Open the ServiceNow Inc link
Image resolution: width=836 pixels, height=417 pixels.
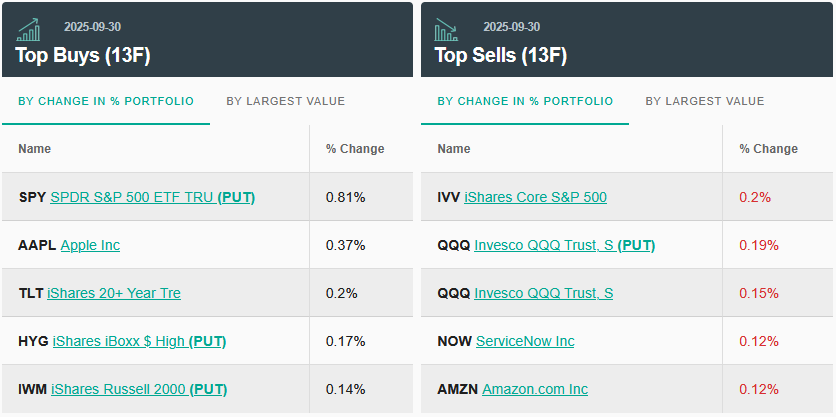pos(525,341)
